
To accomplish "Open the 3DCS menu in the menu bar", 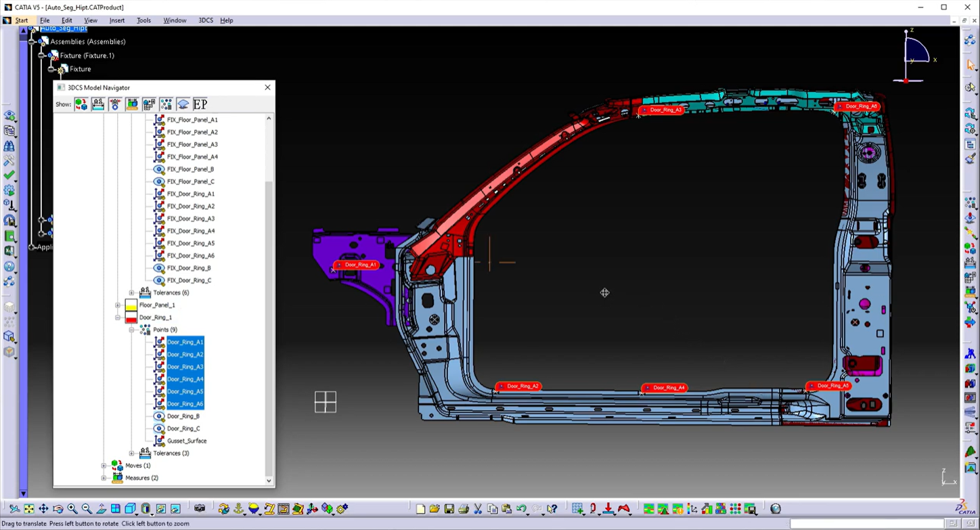I will tap(206, 20).
